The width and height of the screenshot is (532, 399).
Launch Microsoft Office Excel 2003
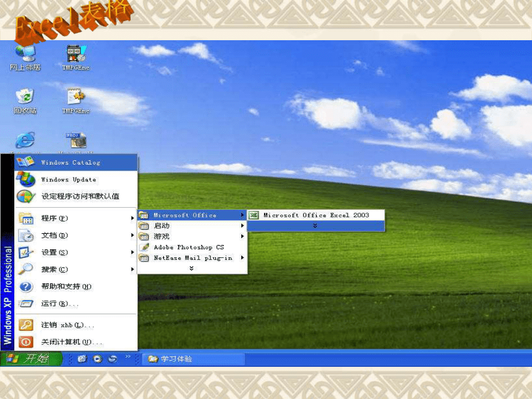pyautogui.click(x=316, y=215)
